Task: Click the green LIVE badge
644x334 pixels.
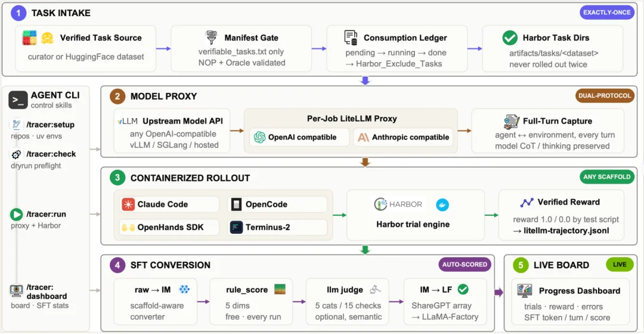Action: tap(620, 265)
